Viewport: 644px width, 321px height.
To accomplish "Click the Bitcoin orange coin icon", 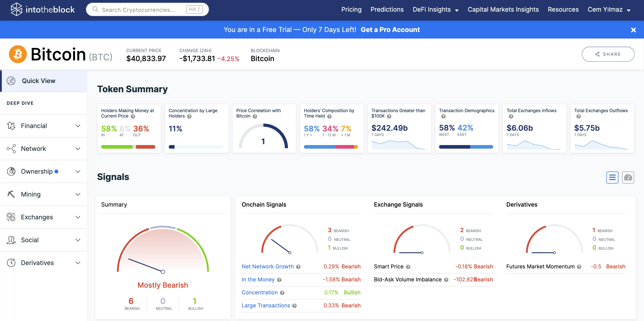I will coord(18,54).
